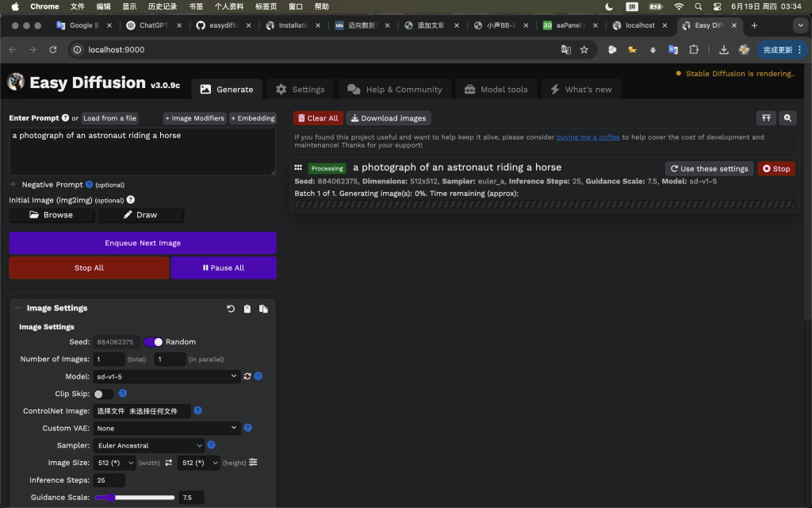The height and width of the screenshot is (508, 812).
Task: Click Download images button
Action: (x=389, y=118)
